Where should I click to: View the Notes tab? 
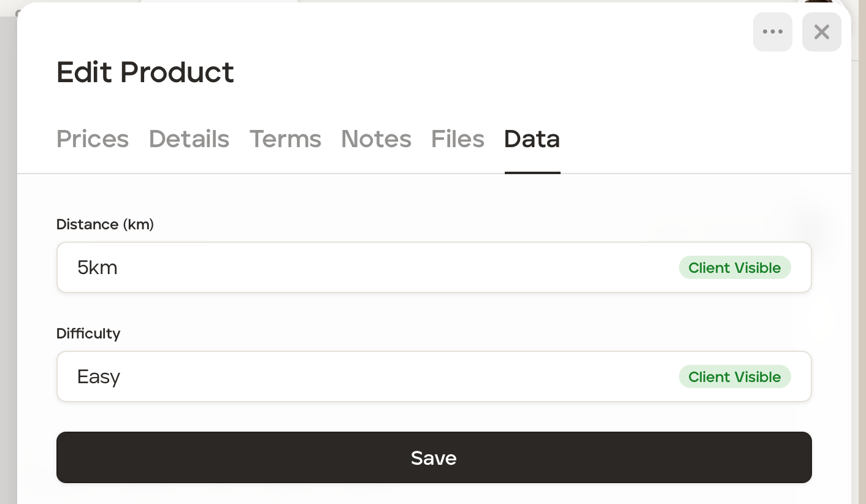click(x=376, y=139)
